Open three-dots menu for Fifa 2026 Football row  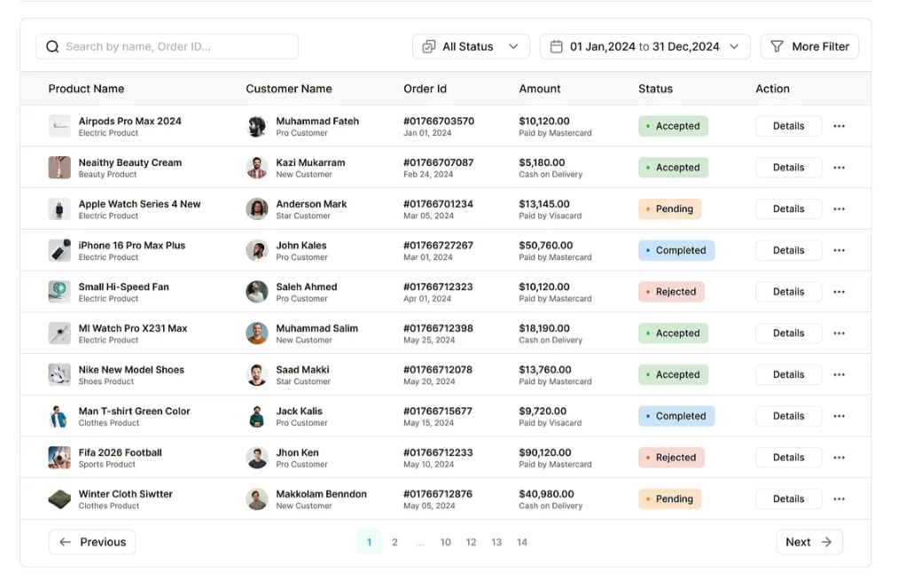(x=839, y=458)
